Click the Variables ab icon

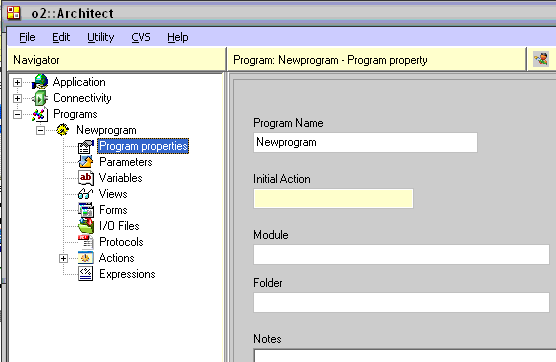86,178
